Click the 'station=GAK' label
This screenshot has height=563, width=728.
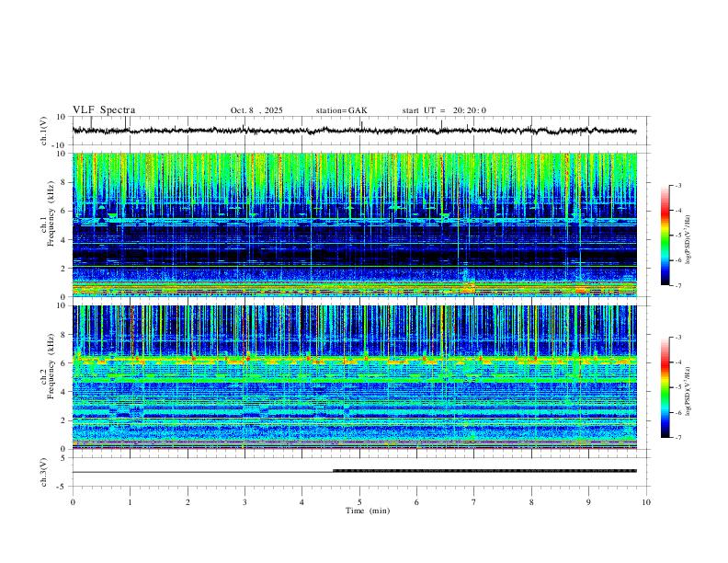pos(341,110)
